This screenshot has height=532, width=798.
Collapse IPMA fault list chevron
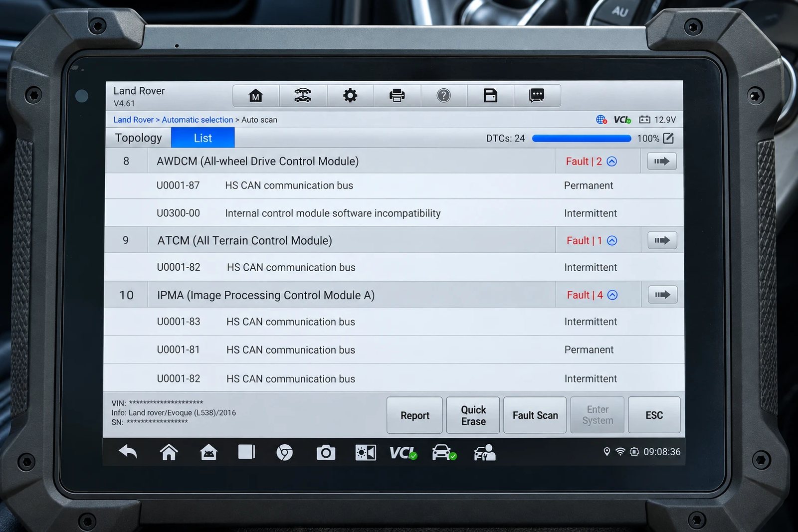pos(612,295)
